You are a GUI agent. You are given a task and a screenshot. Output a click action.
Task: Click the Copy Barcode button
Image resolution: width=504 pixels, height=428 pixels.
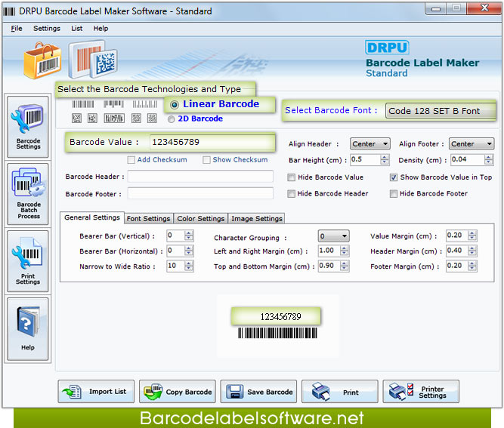click(x=178, y=392)
